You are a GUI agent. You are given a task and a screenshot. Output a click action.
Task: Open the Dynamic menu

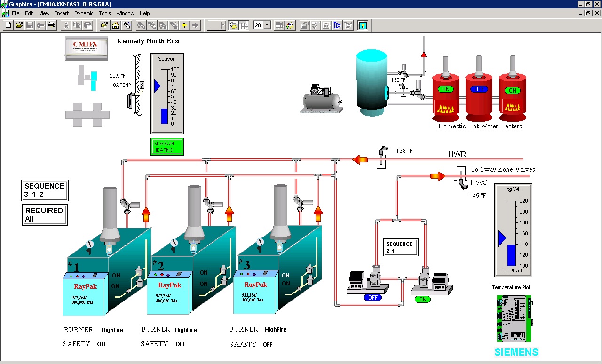click(84, 13)
